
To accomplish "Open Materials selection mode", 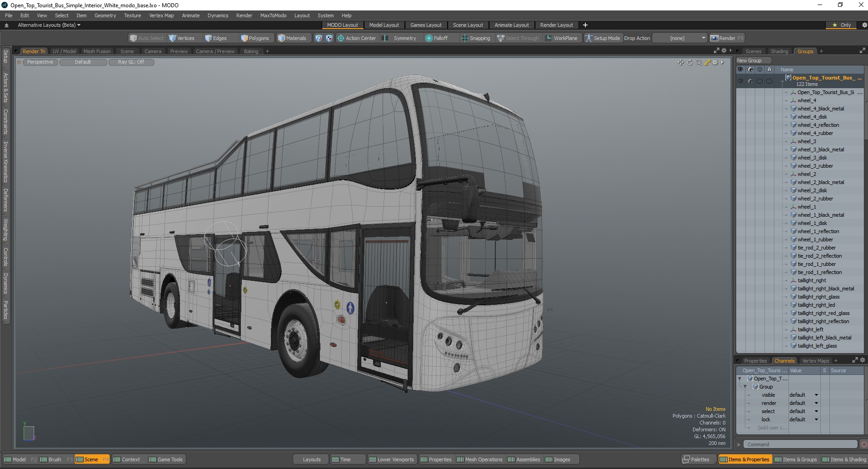I will 292,38.
